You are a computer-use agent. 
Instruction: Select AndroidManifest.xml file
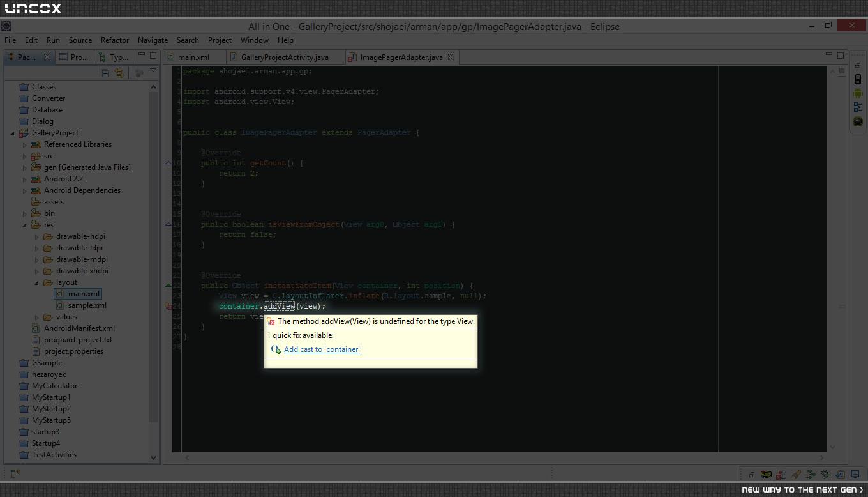[73, 328]
